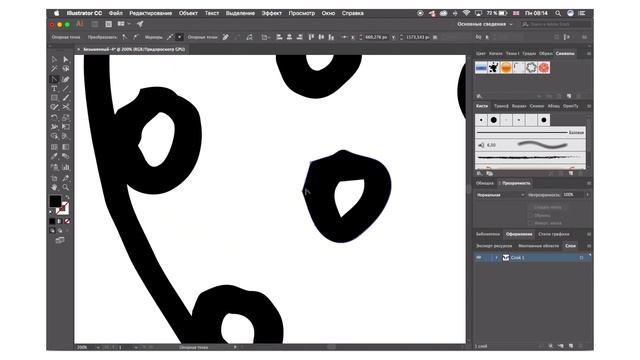Open the Эффект menu
The width and height of the screenshot is (640, 360).
[x=271, y=13]
